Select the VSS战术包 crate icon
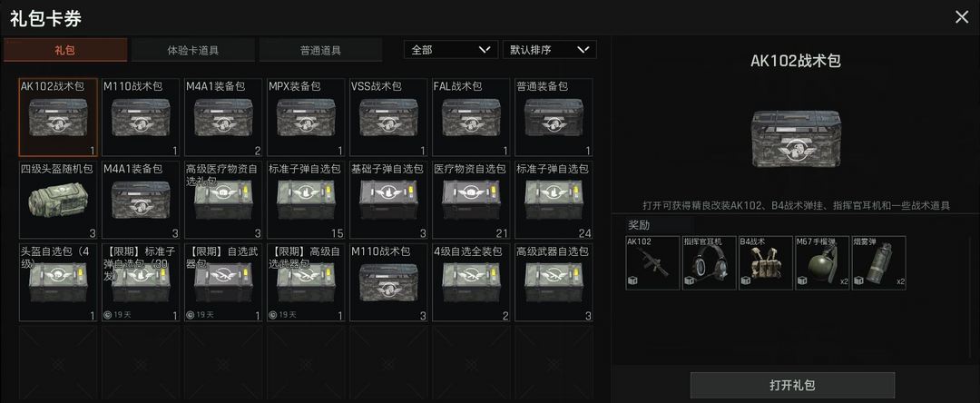This screenshot has height=403, width=980. pos(388,117)
